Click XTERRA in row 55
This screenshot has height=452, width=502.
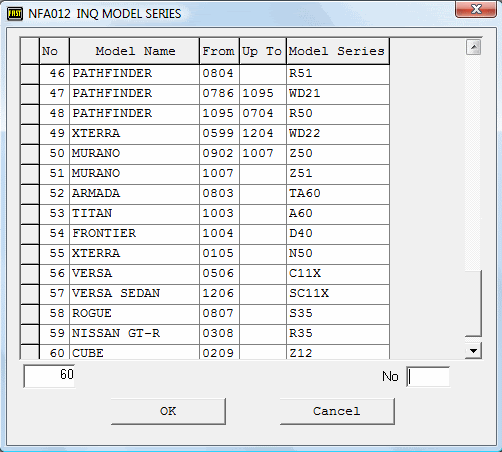(x=96, y=253)
